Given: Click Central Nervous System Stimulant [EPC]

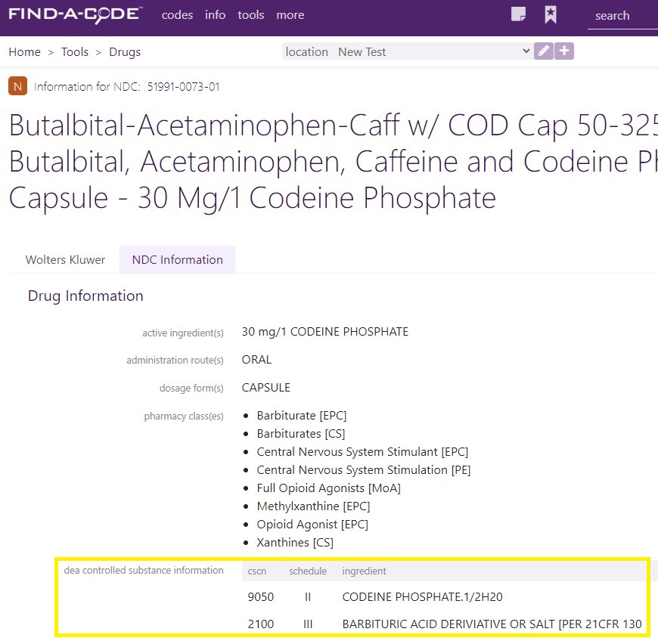Looking at the screenshot, I should click(362, 451).
